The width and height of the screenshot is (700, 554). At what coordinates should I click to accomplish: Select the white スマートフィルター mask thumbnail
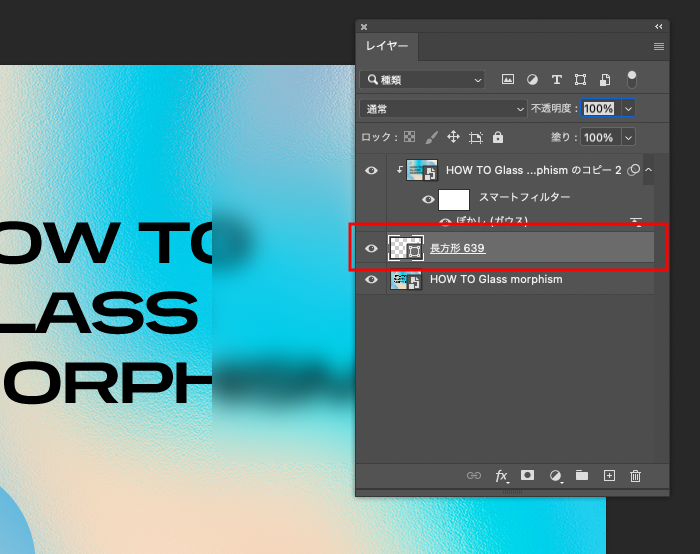click(x=454, y=200)
